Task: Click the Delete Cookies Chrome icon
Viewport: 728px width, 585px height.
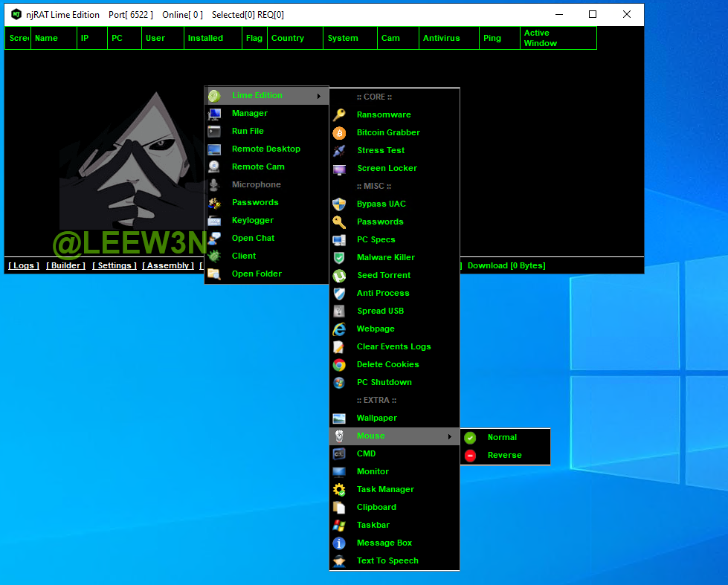Action: pyautogui.click(x=339, y=364)
